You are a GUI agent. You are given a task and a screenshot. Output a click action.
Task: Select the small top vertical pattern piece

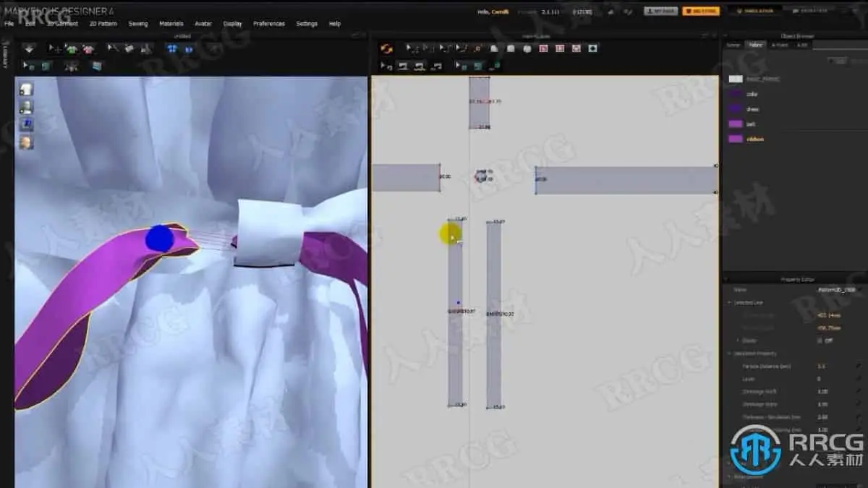click(479, 103)
